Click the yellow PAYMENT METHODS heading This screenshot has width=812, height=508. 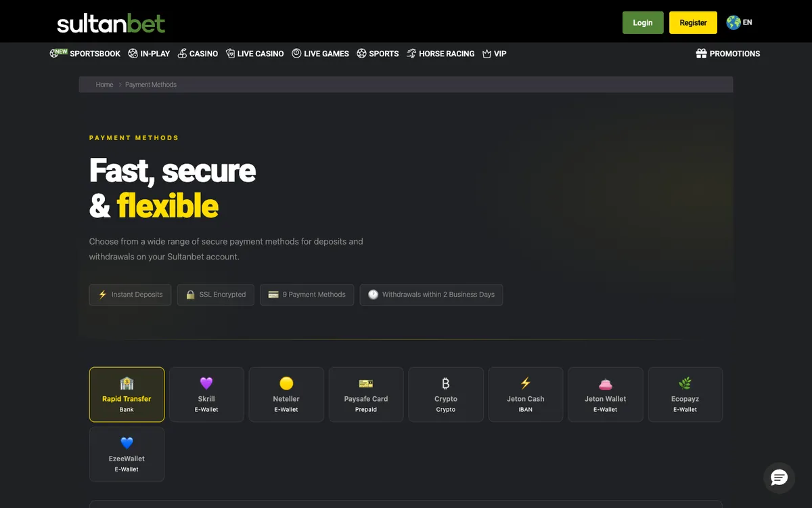134,137
